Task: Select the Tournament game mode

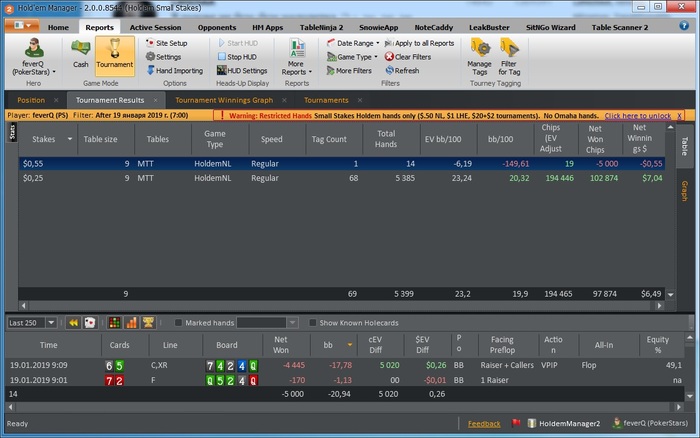Action: 115,56
